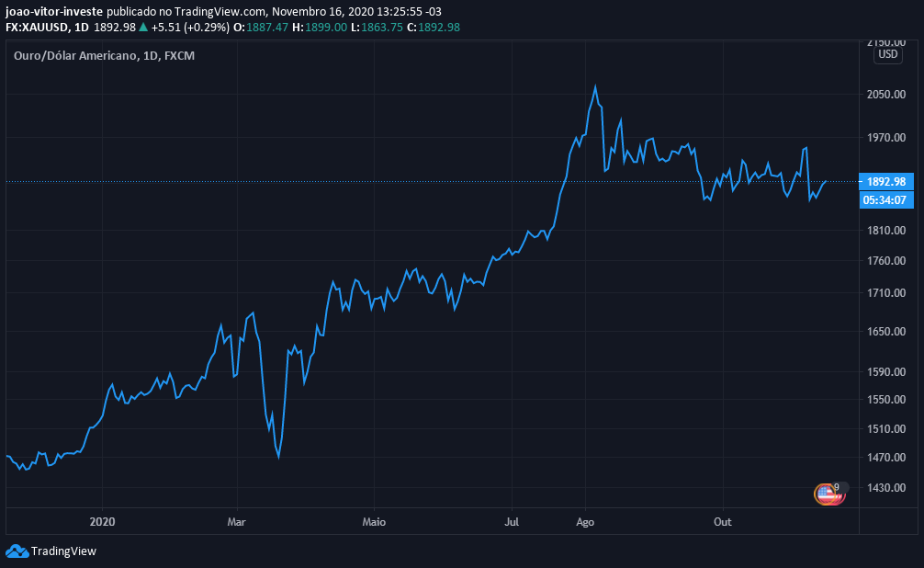Click the countdown timer 05:34:07

point(886,200)
